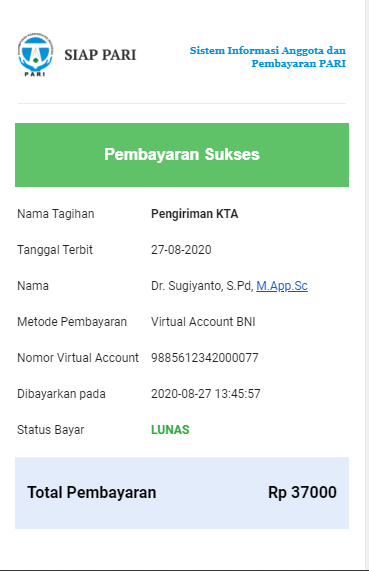
Task: Click the Rp 37000 total amount
Action: pos(302,492)
